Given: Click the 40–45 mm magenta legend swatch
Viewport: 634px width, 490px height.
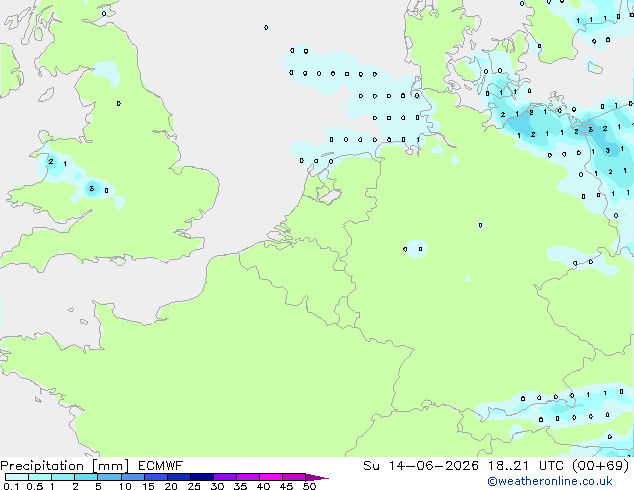Looking at the screenshot, I should pyautogui.click(x=271, y=477).
